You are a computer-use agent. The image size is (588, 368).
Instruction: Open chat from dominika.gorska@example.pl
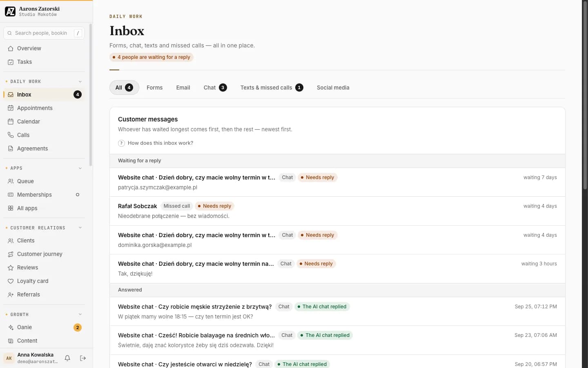click(337, 240)
